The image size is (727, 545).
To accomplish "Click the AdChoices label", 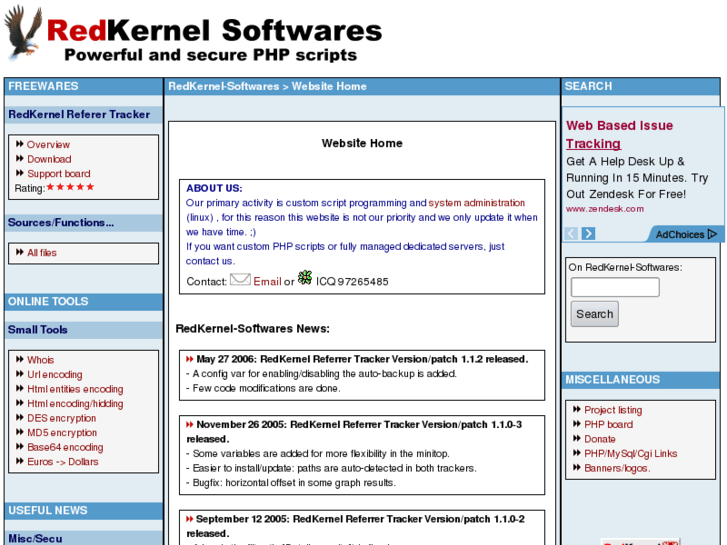I will (x=680, y=235).
